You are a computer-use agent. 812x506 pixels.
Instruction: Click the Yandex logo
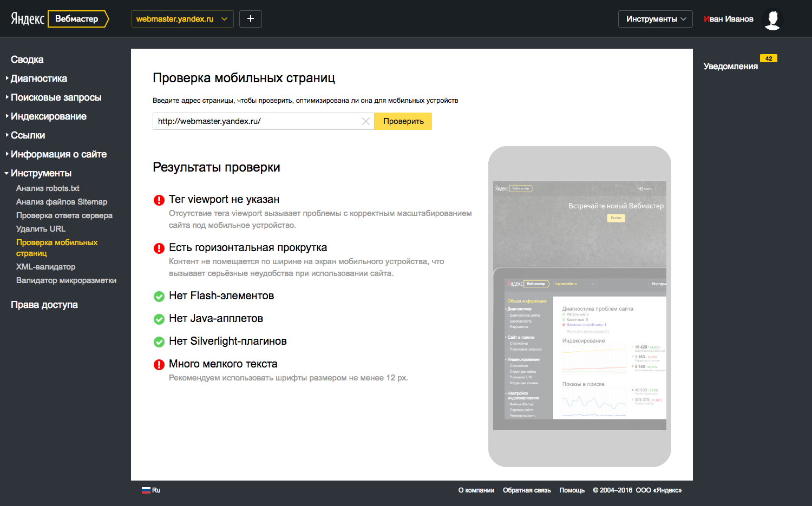[x=28, y=19]
